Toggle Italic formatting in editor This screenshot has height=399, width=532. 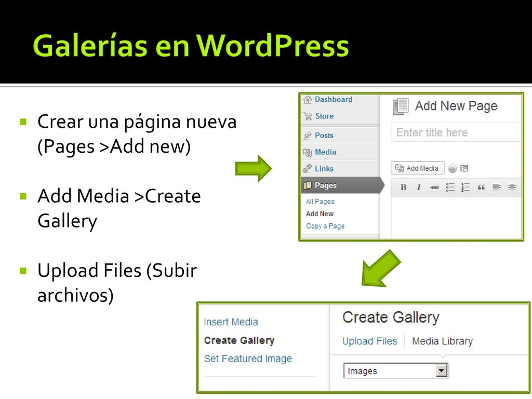point(419,187)
